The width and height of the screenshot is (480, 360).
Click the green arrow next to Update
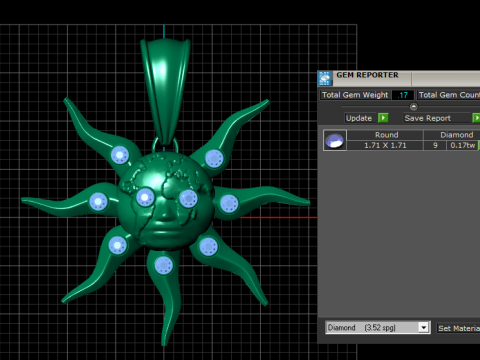(383, 118)
